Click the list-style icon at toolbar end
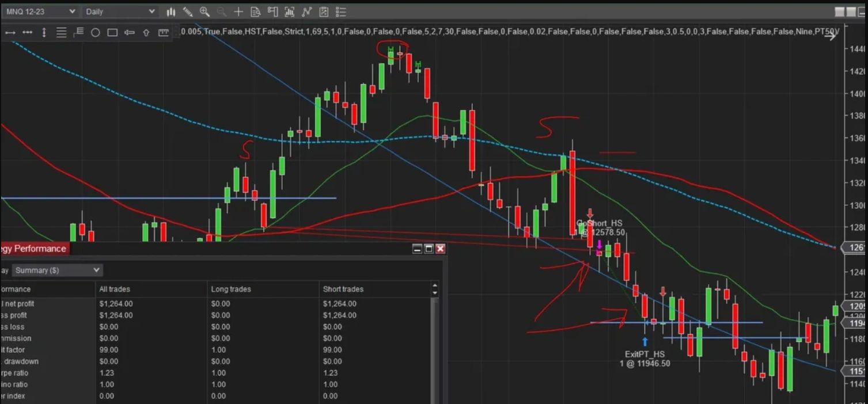The height and width of the screenshot is (404, 868). (340, 12)
